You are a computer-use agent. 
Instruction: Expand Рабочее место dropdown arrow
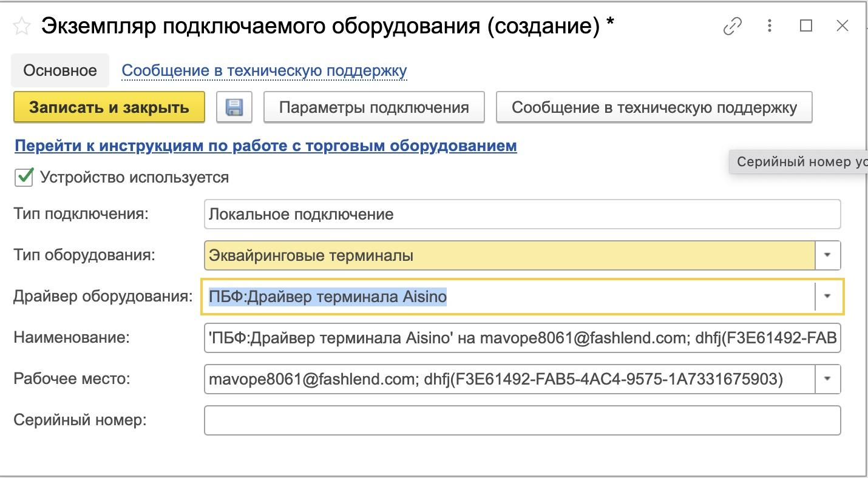tap(827, 379)
